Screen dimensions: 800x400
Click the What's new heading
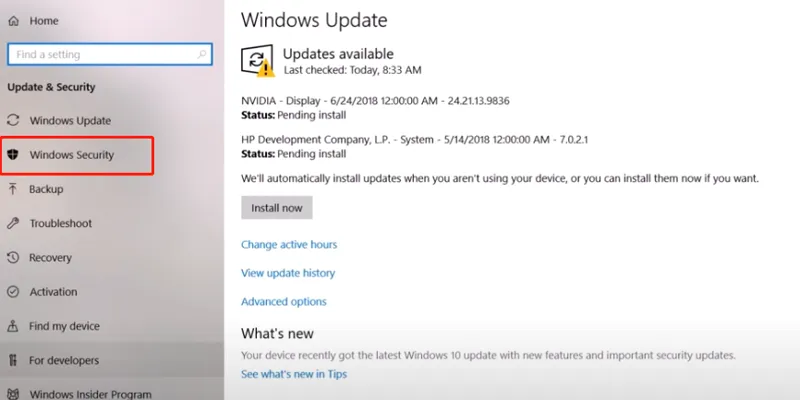tap(277, 334)
